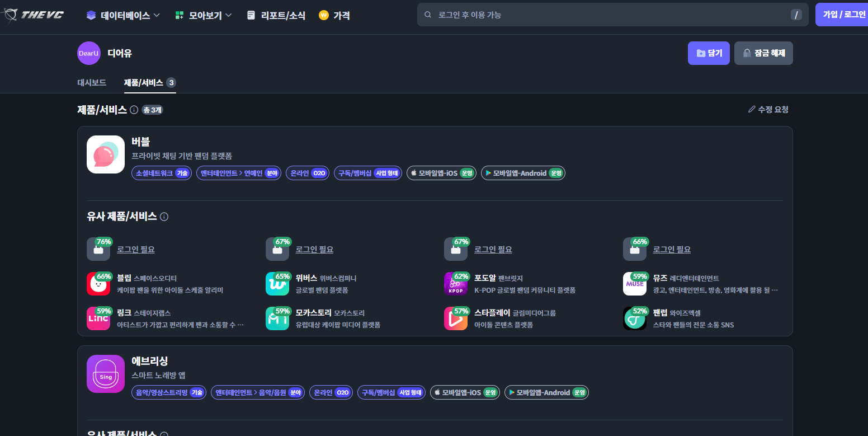Click 모바일앱-iOS tag under 버블

pyautogui.click(x=441, y=173)
